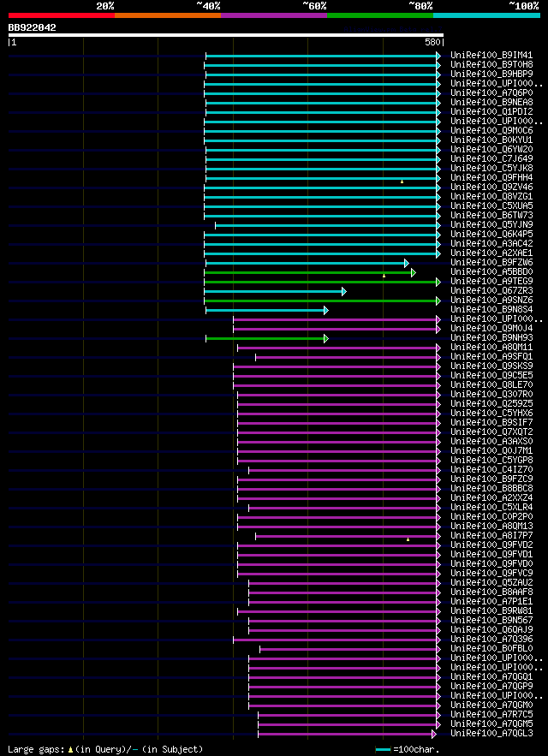The height and width of the screenshot is (756, 548).
Task: Click the cyan ~100% identity legend swatch
Action: [486, 15]
